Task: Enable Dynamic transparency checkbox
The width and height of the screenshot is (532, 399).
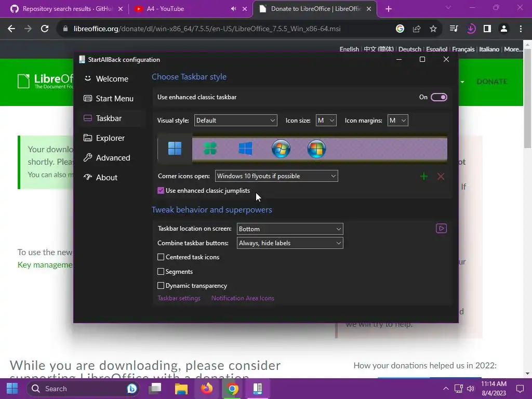Action: 161,286
